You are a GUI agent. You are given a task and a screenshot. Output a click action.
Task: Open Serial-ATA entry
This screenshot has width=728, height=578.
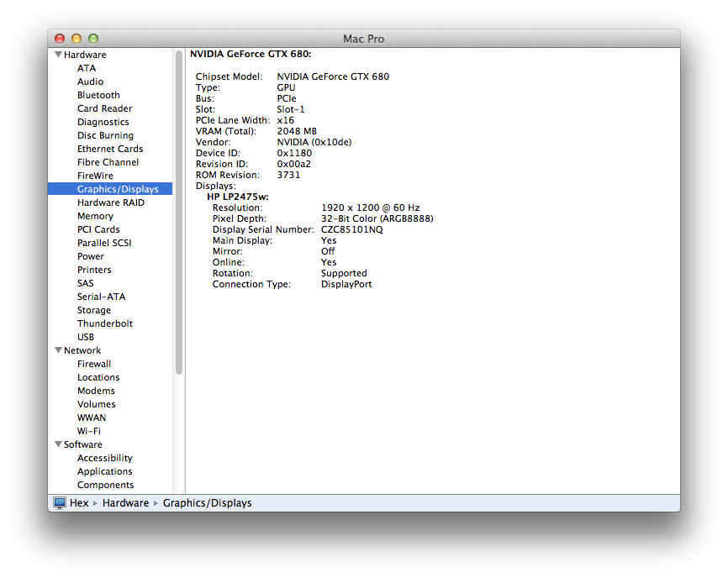click(101, 297)
